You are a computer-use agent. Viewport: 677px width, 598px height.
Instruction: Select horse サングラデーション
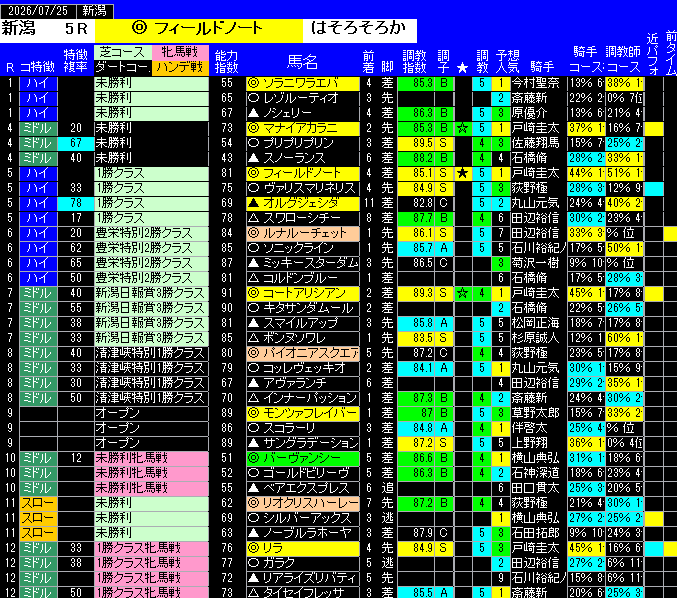click(303, 443)
